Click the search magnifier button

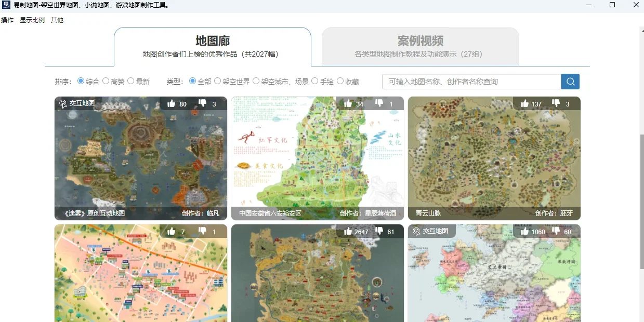point(570,82)
